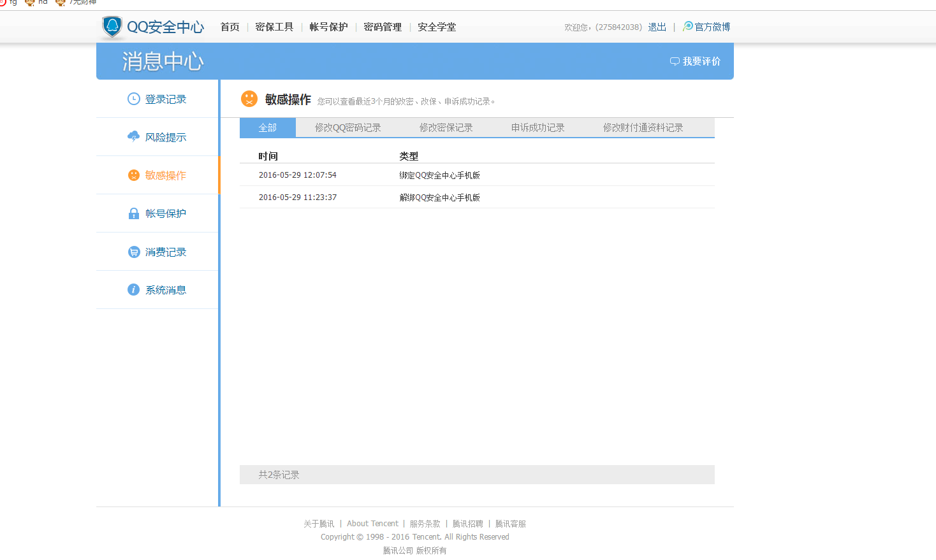Open sidebar 帐号保护 text link
This screenshot has height=560, width=936.
(x=166, y=213)
